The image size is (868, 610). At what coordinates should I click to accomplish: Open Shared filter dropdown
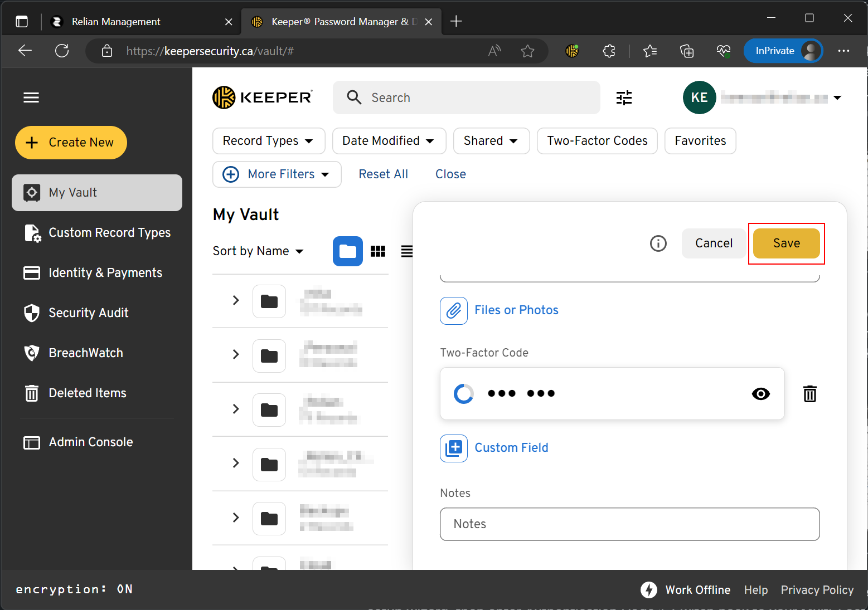click(492, 141)
